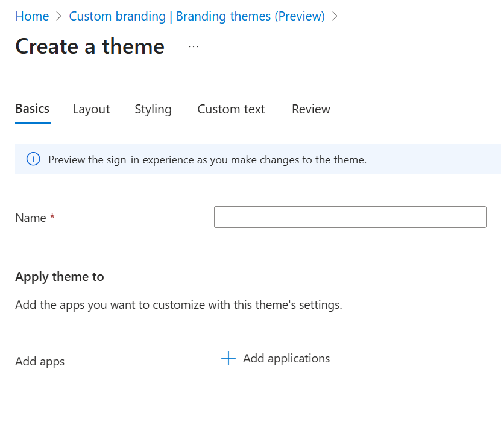Image resolution: width=501 pixels, height=448 pixels.
Task: Click the Home breadcrumb link
Action: coord(32,16)
